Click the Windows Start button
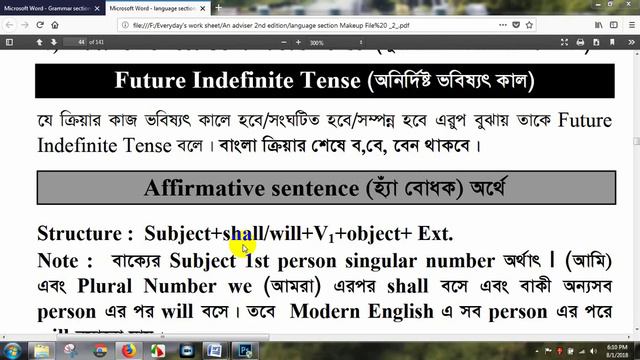 point(12,351)
